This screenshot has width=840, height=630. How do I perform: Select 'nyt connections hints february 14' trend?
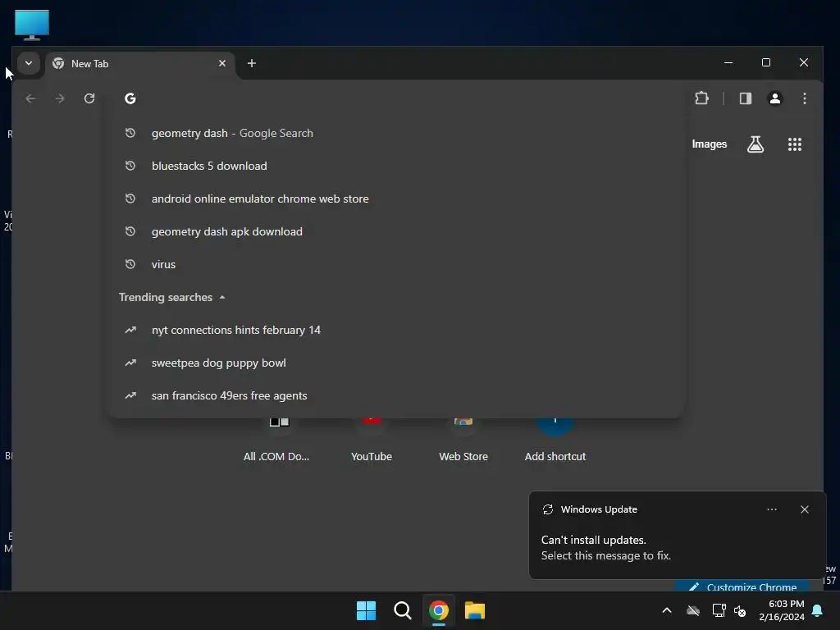click(x=396, y=330)
